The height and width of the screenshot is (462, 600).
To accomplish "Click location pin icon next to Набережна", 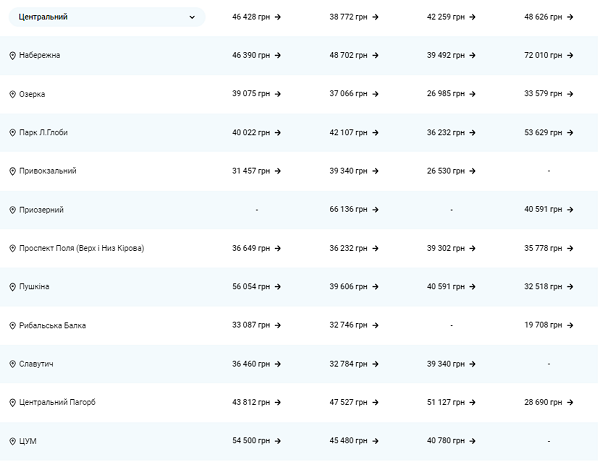I will click(x=12, y=55).
